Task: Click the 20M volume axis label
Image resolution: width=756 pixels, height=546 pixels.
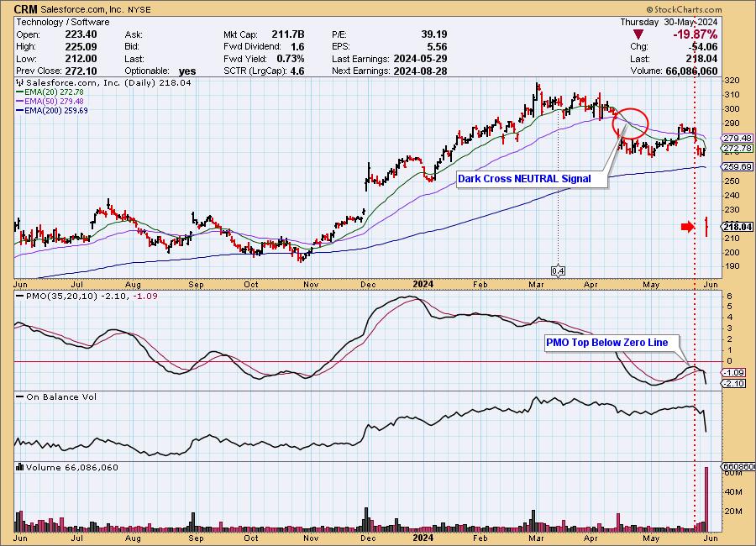Action: coord(733,512)
